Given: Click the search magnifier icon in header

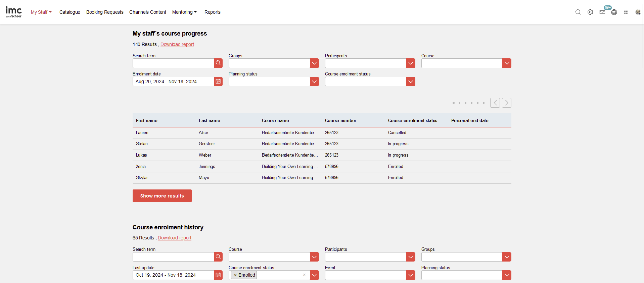Looking at the screenshot, I should 578,12.
